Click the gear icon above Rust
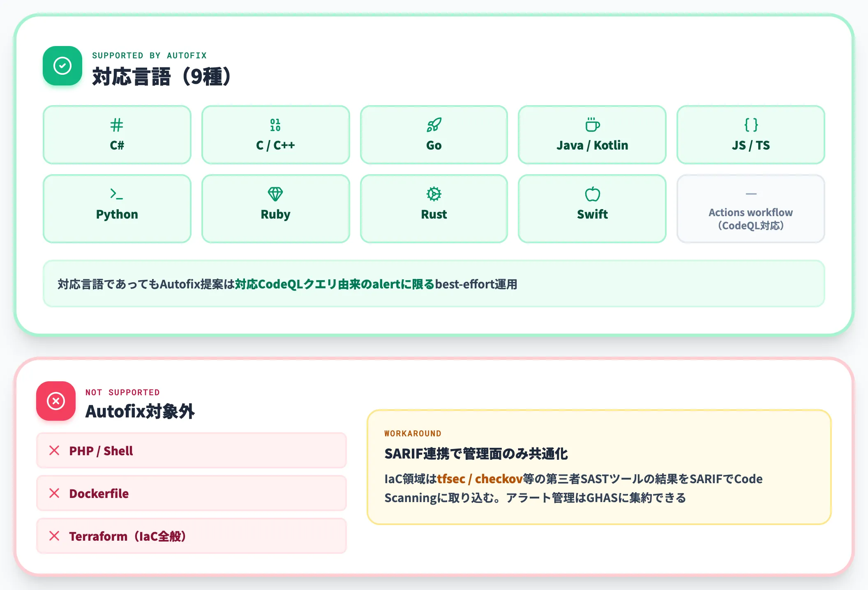This screenshot has height=590, width=868. (x=434, y=194)
